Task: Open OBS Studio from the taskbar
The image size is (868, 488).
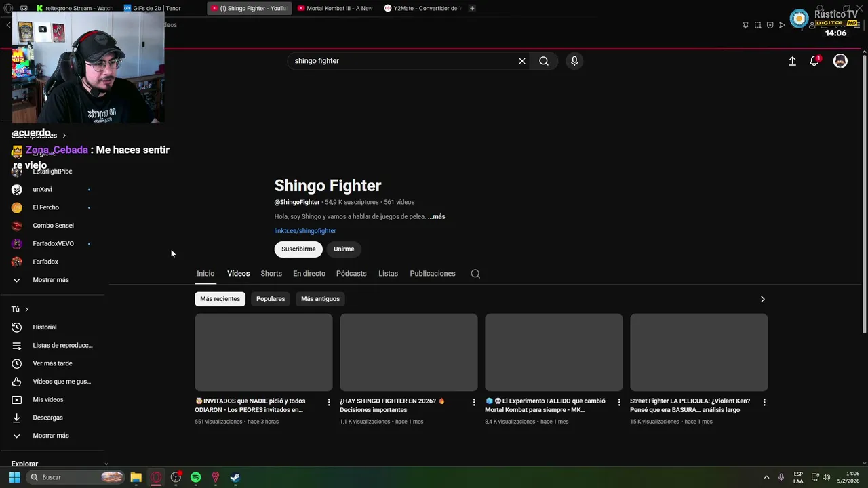Action: (x=176, y=477)
